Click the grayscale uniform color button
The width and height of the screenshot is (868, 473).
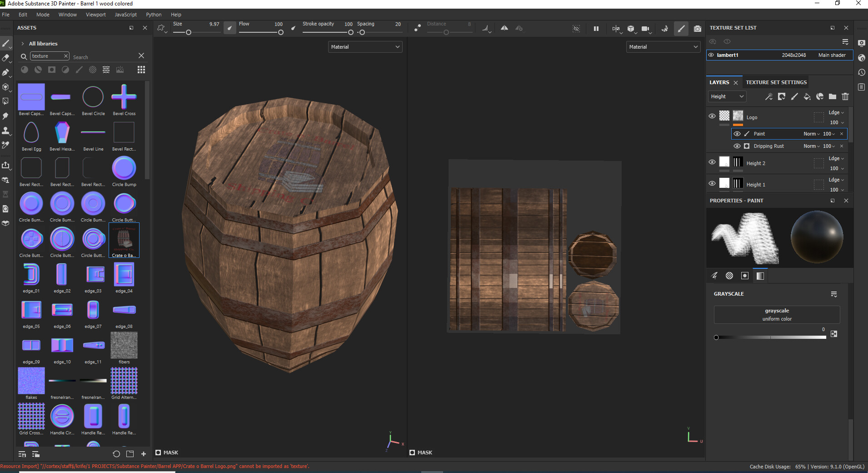tap(777, 314)
